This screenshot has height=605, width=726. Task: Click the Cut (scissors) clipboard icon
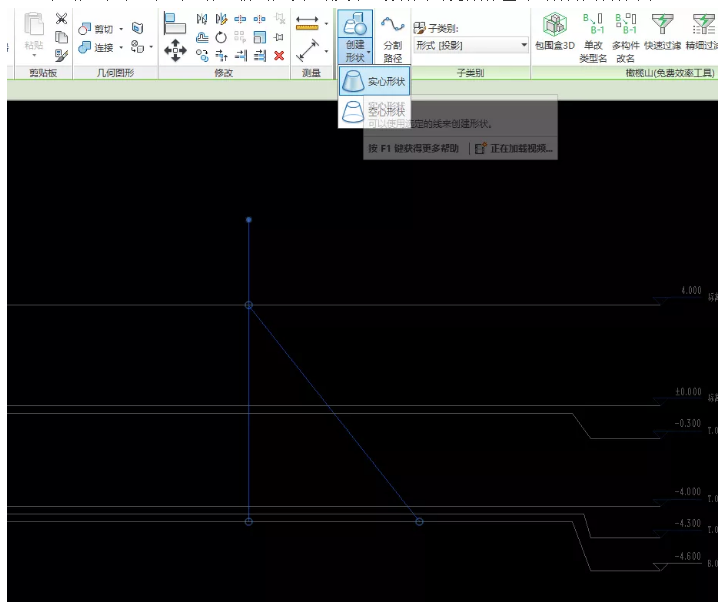click(x=62, y=19)
